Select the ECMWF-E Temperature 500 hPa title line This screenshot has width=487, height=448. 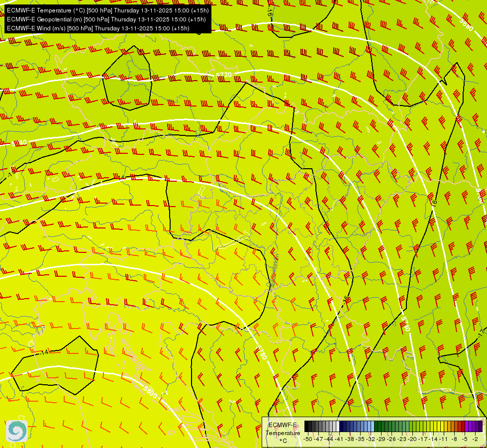(x=108, y=10)
